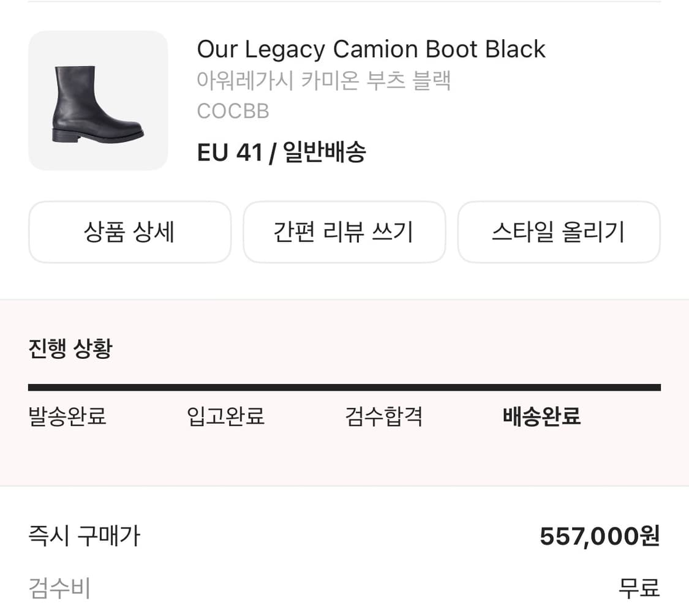This screenshot has height=616, width=689.
Task: Click the EU 41 size text
Action: point(230,152)
